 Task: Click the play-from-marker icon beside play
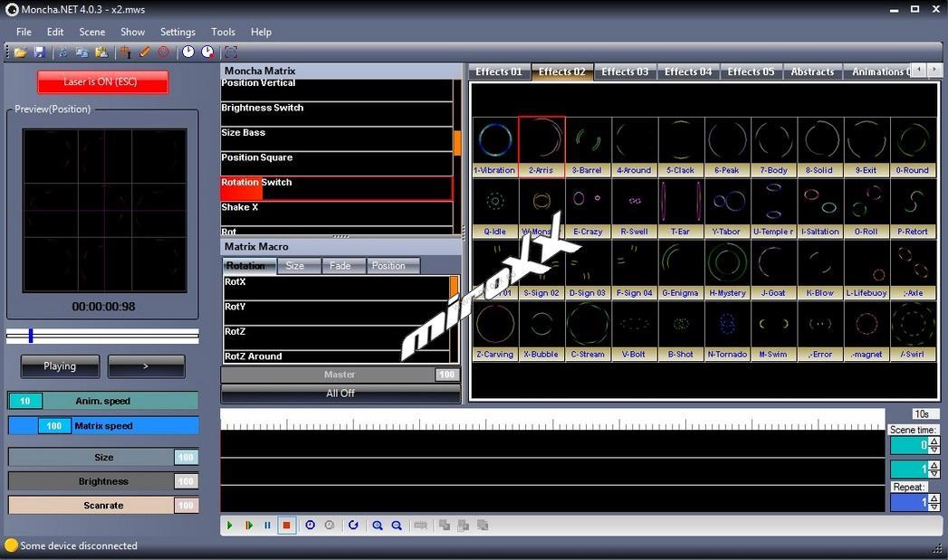[x=248, y=526]
